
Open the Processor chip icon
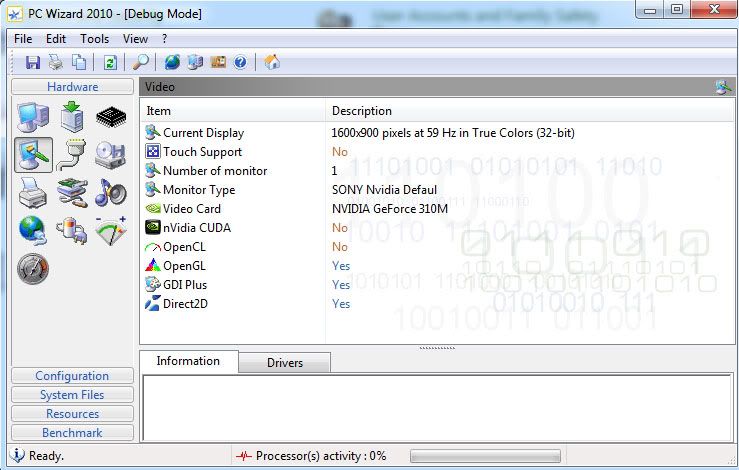pos(111,117)
